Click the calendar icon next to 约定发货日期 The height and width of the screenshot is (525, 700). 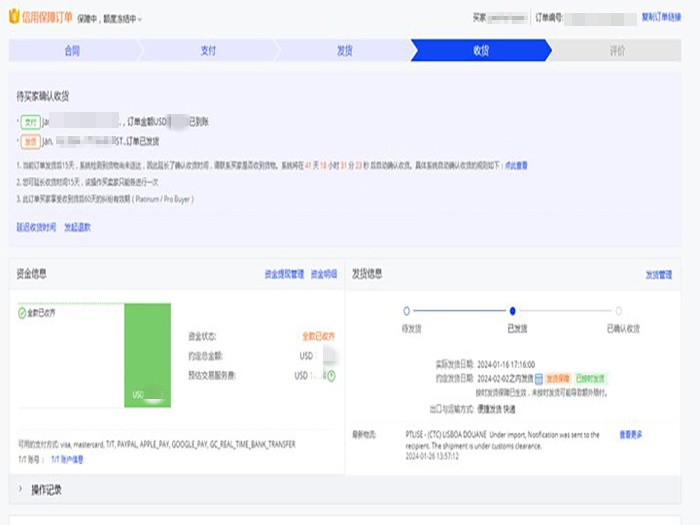538,379
